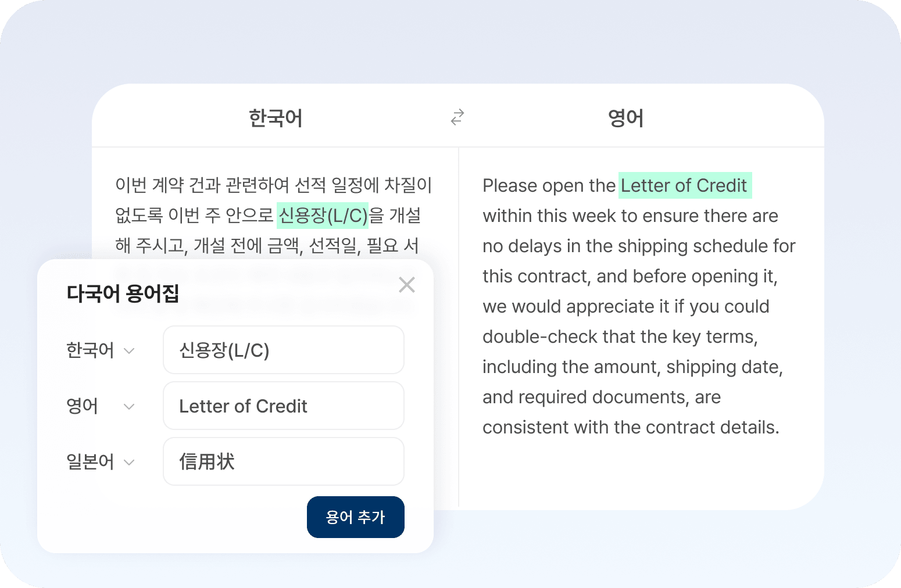Click the chevron arrow beside 영어 label

129,407
